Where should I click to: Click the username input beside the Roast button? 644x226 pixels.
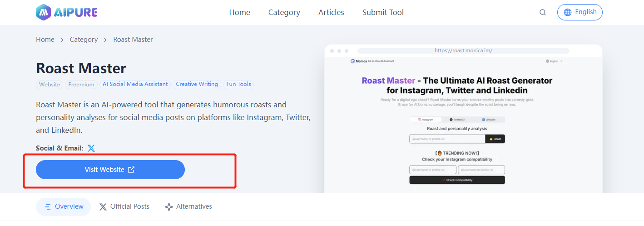[x=447, y=139]
